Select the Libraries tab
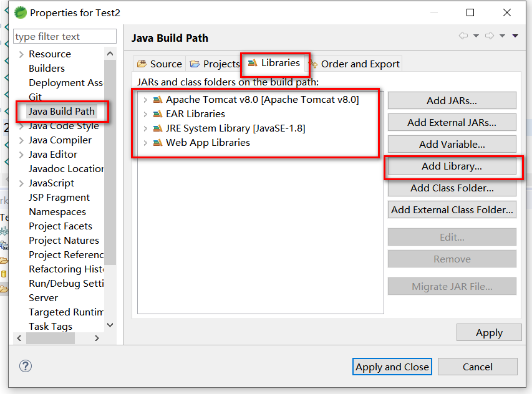 [274, 63]
